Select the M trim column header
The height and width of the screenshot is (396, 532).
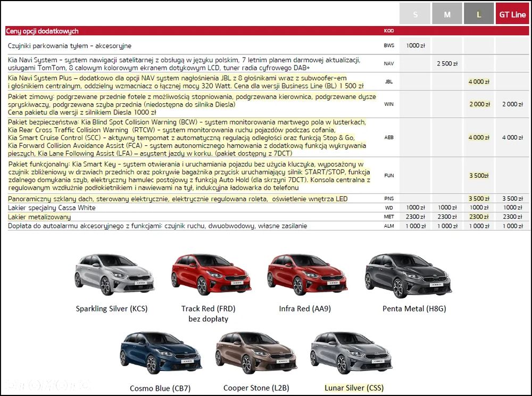(447, 14)
